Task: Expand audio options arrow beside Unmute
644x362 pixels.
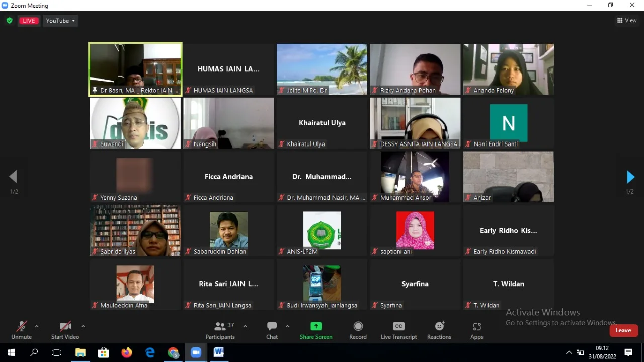Action: tap(36, 326)
